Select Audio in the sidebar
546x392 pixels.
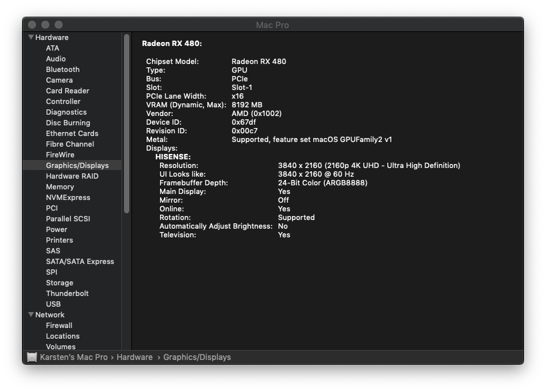pos(56,59)
